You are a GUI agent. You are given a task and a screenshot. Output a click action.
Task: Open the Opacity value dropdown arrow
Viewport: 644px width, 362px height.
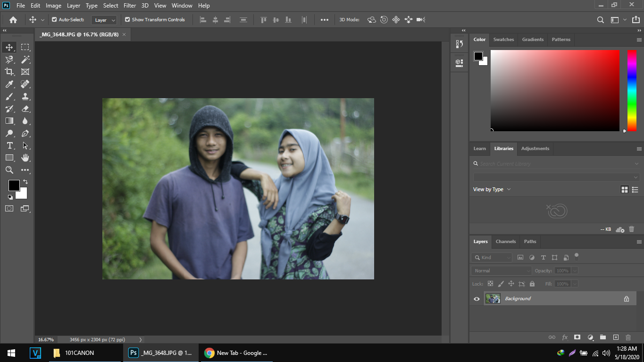(575, 271)
